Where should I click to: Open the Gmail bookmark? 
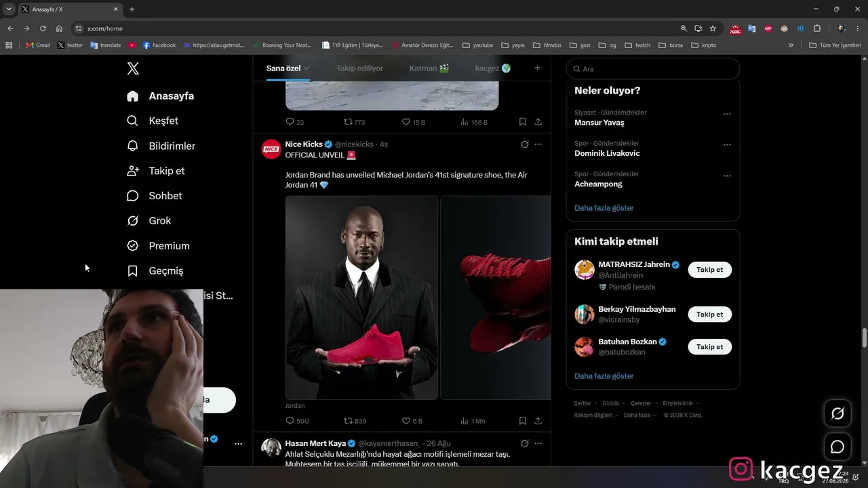[x=38, y=45]
